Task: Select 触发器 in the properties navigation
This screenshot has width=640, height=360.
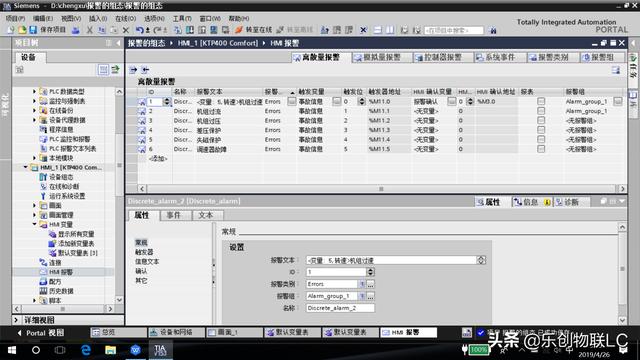Action: coord(144,252)
